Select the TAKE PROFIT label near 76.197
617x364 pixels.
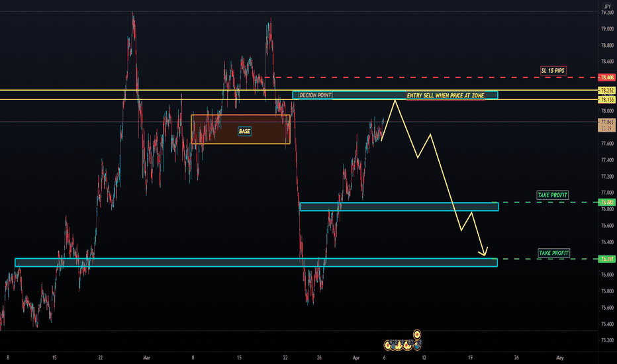pos(554,253)
